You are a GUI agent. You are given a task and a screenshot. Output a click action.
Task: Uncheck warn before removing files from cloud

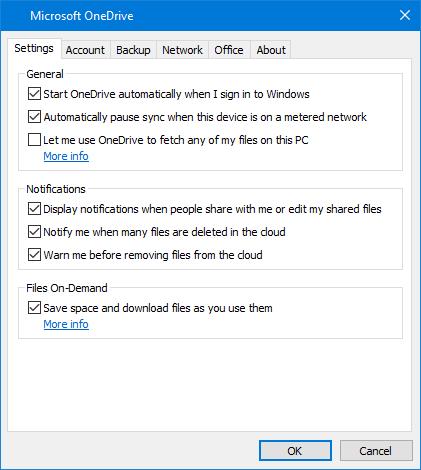coord(34,255)
